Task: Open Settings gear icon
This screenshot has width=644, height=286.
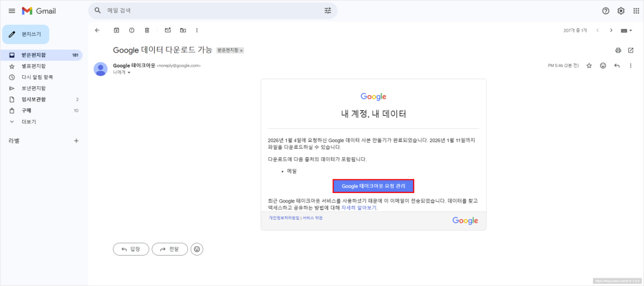Action: (x=621, y=11)
